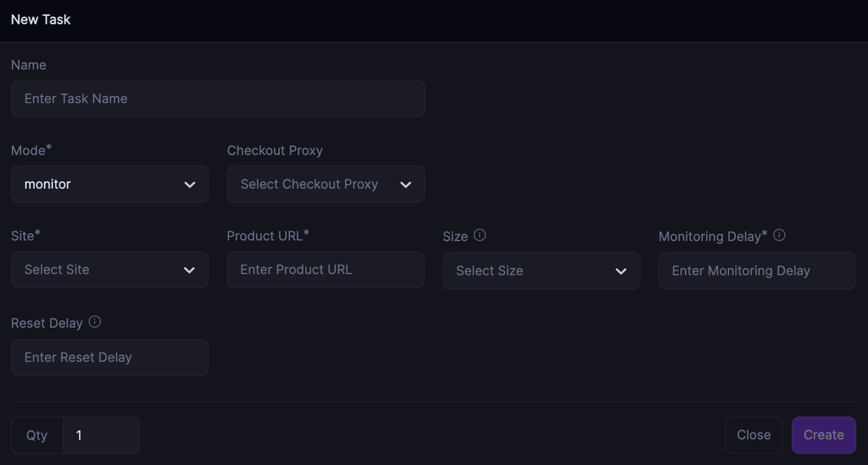This screenshot has height=465, width=868.
Task: Click the Monitoring Delay info icon
Action: coord(780,235)
